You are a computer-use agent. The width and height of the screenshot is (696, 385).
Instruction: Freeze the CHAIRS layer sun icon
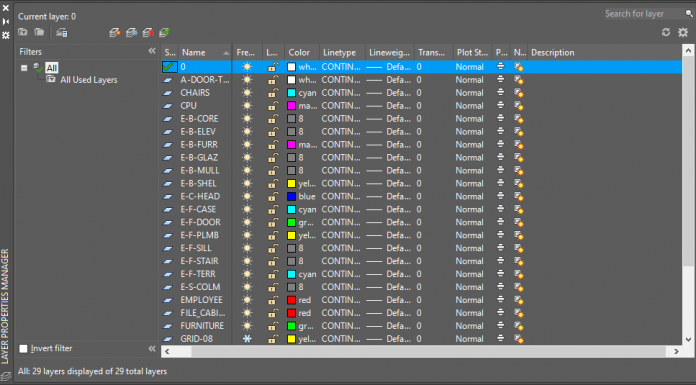(247, 93)
